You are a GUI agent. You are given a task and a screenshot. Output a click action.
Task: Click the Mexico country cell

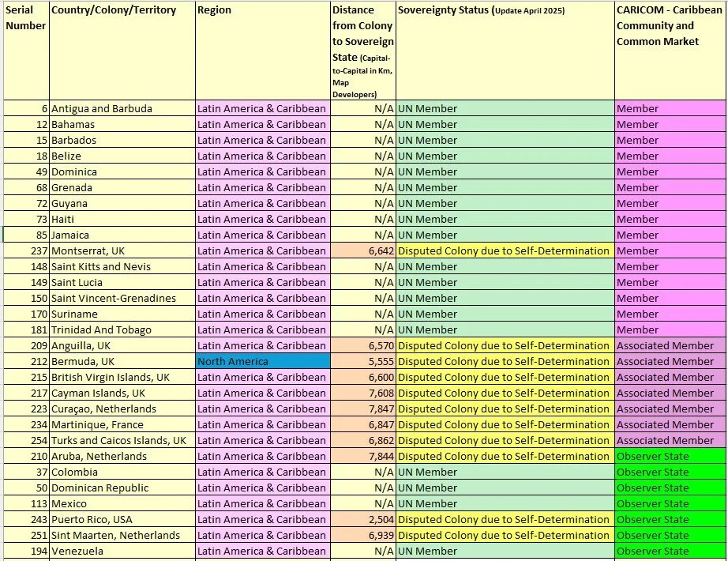[122, 503]
